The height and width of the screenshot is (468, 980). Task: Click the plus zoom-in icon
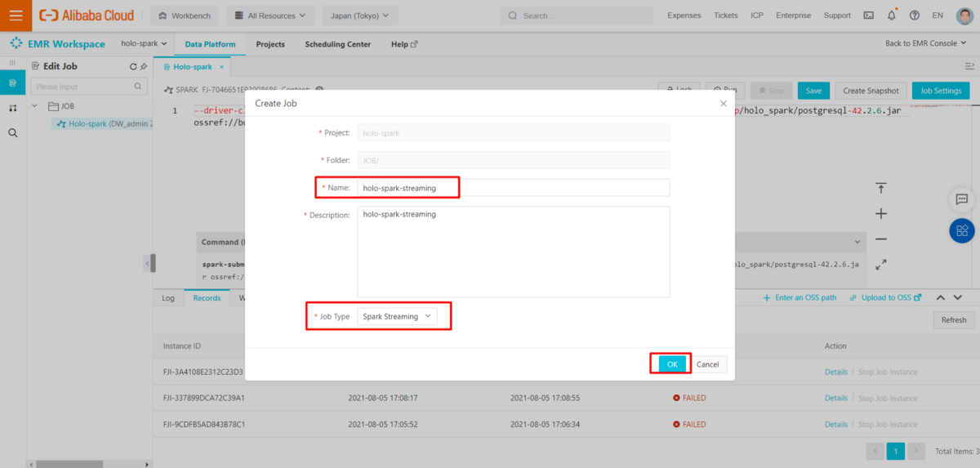[881, 214]
